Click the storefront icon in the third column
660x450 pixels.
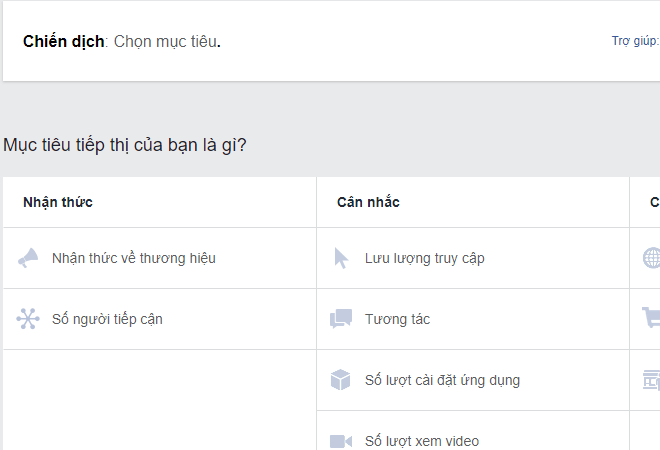click(652, 380)
